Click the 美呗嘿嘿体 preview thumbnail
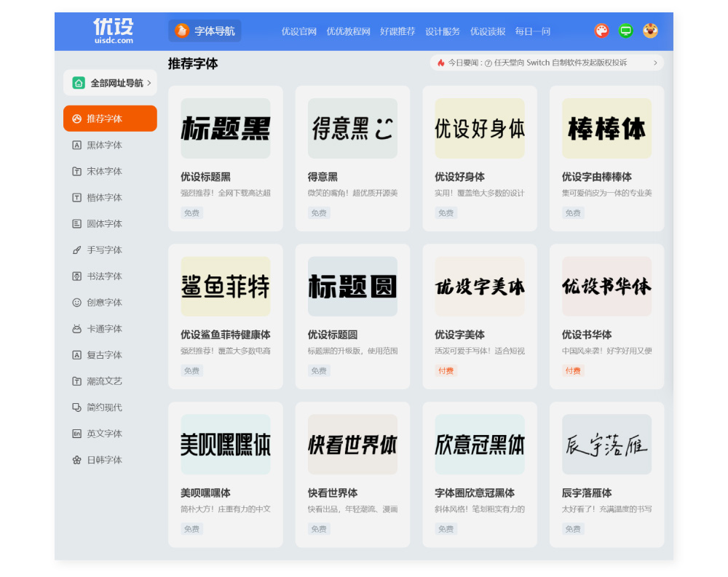Image resolution: width=728 pixels, height=577 pixels. coord(226,445)
